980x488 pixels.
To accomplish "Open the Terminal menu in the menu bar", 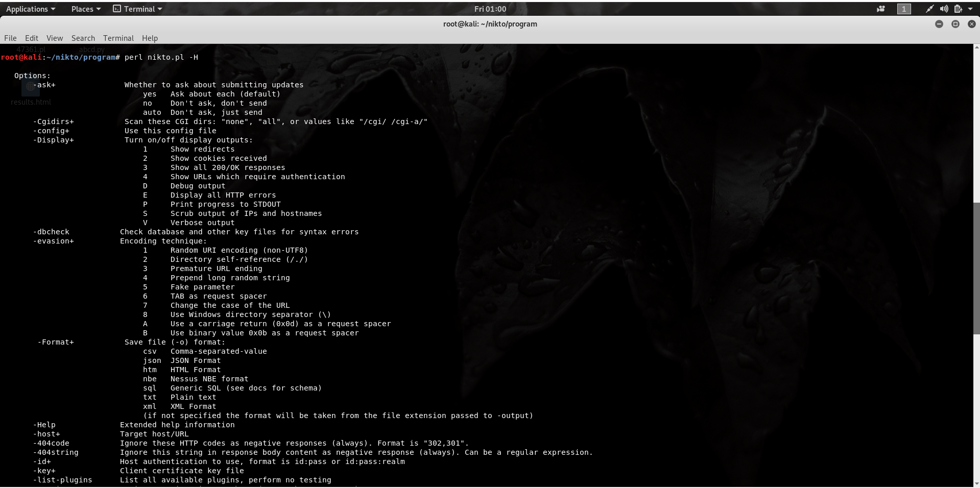I will tap(118, 38).
